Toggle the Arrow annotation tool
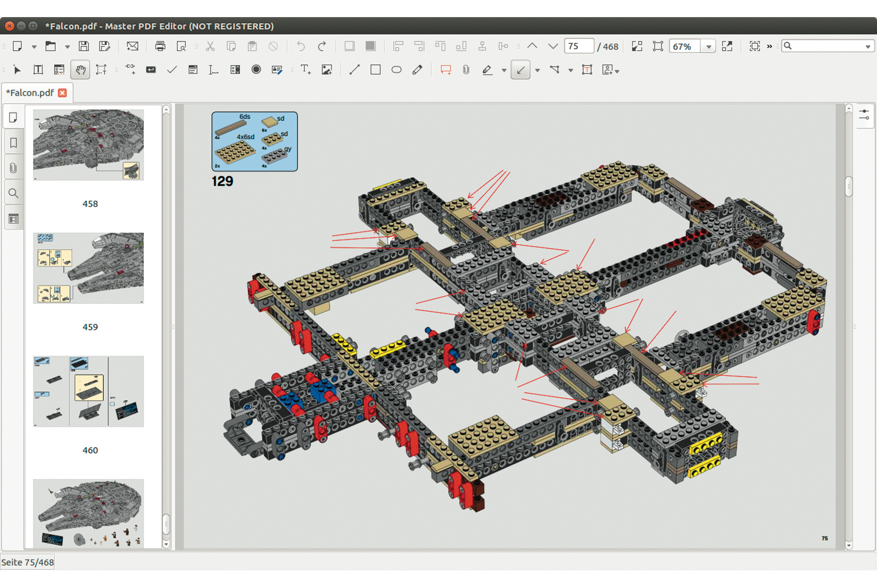The image size is (877, 588). point(520,70)
